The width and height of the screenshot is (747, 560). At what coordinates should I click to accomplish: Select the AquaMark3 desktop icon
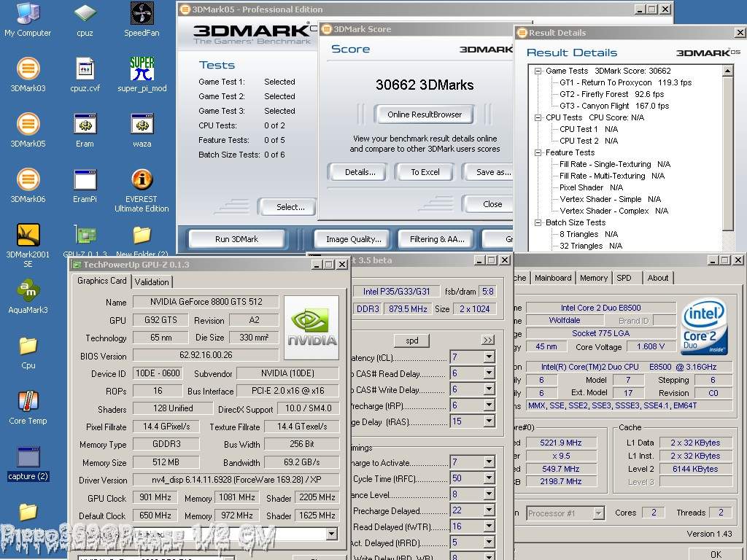point(28,296)
